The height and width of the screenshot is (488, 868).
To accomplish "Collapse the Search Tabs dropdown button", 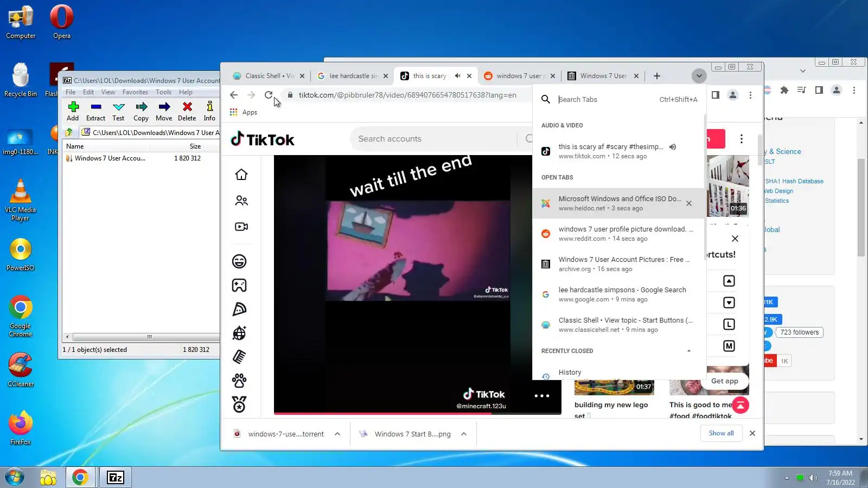I will [699, 76].
